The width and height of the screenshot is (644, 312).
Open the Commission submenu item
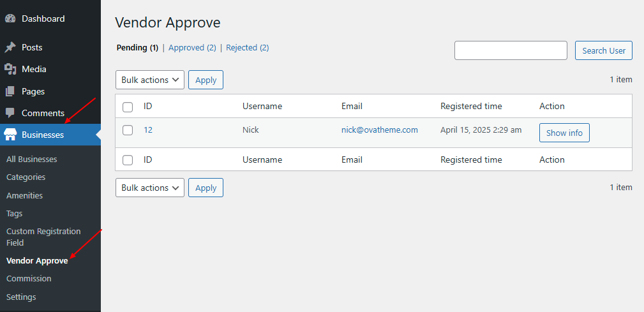(x=29, y=279)
